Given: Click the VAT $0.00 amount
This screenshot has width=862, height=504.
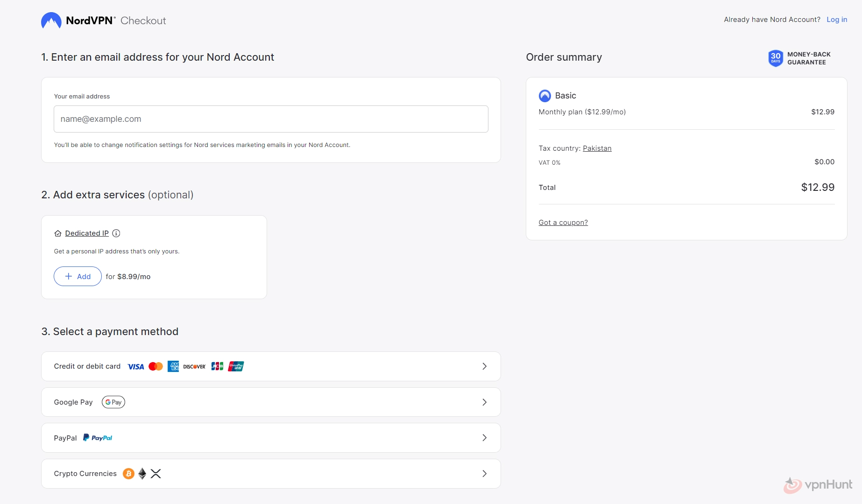Looking at the screenshot, I should (825, 162).
